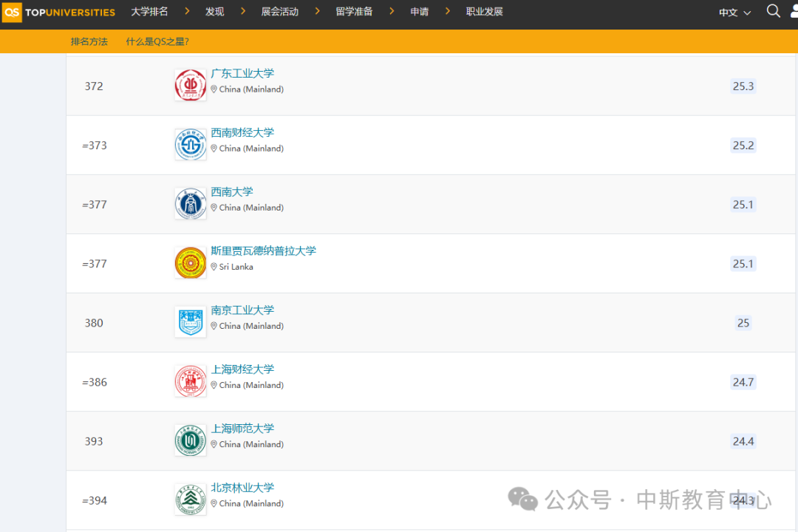Screen dimensions: 798x532
Task: Open the 西南财经大学 university link
Action: [x=242, y=132]
